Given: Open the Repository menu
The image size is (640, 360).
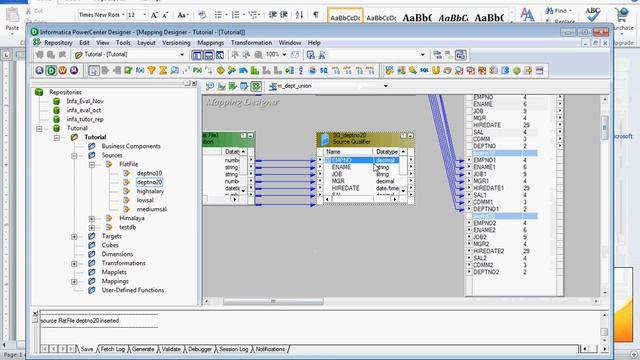Looking at the screenshot, I should pyautogui.click(x=58, y=42).
